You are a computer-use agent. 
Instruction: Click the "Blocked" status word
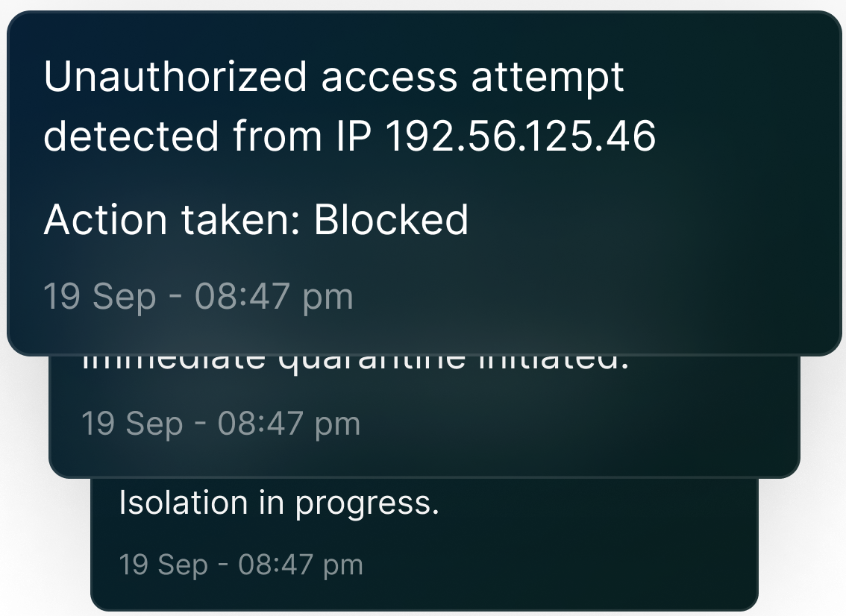pyautogui.click(x=391, y=220)
